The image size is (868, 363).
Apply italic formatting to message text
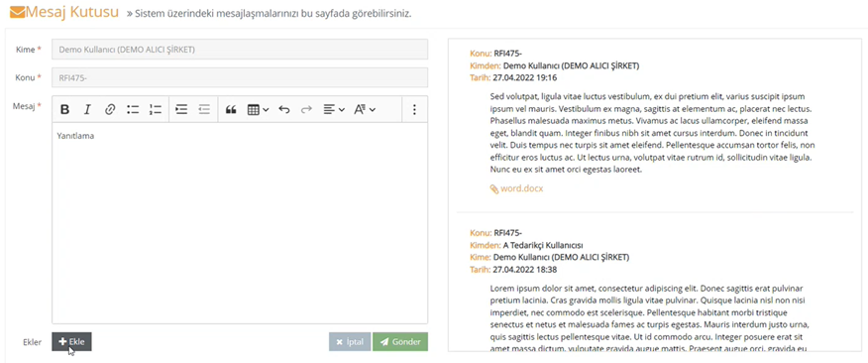pyautogui.click(x=87, y=110)
